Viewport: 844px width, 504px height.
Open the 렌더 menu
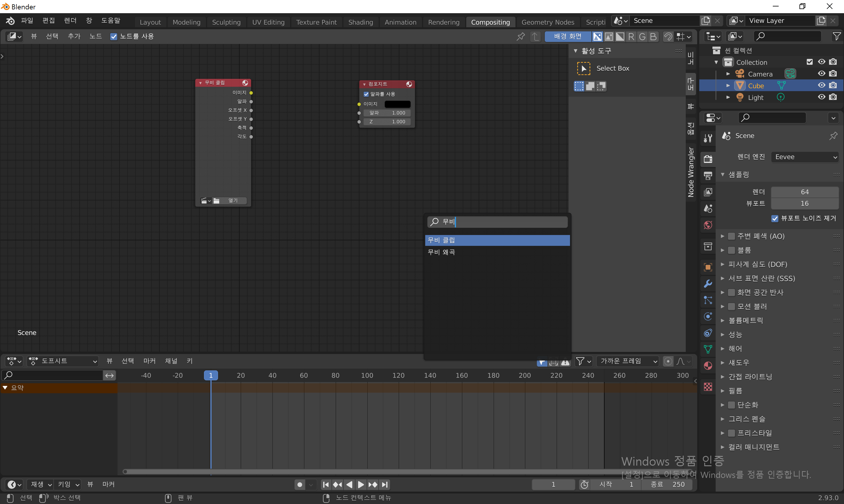(x=70, y=21)
